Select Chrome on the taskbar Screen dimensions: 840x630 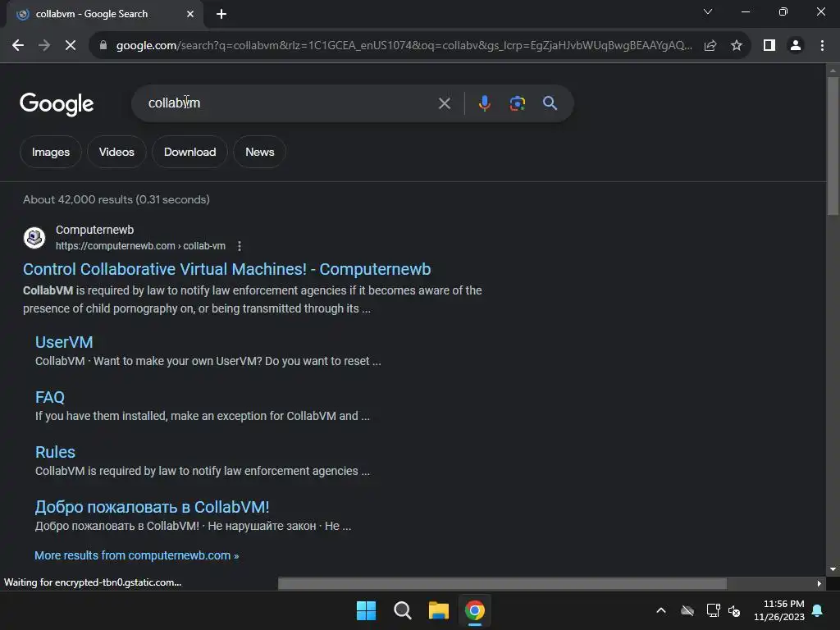(475, 610)
